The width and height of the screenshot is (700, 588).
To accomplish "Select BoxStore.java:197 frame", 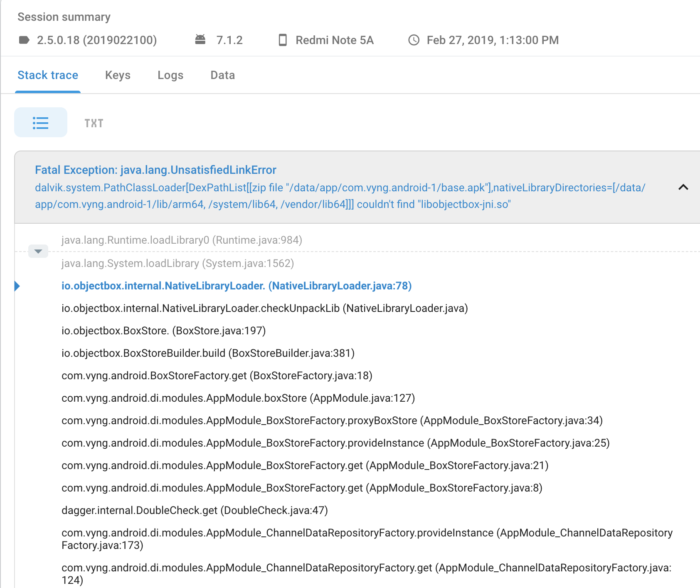I will pyautogui.click(x=163, y=331).
